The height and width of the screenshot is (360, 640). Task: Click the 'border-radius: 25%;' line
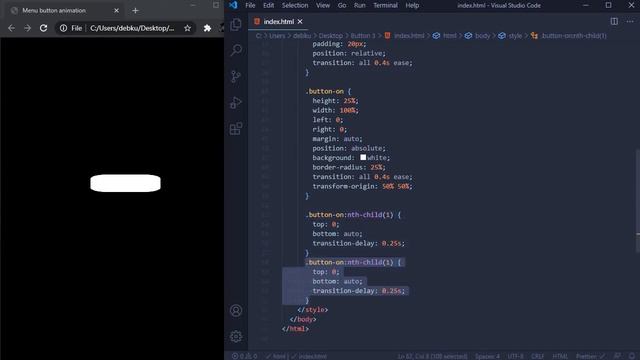click(349, 167)
